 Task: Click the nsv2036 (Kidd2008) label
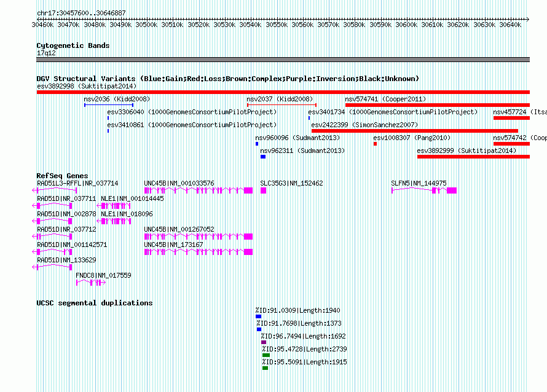coord(117,99)
